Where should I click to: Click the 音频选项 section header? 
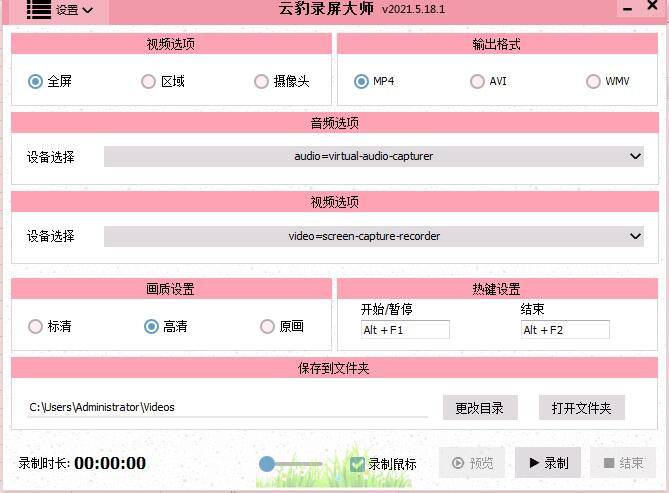[334, 123]
